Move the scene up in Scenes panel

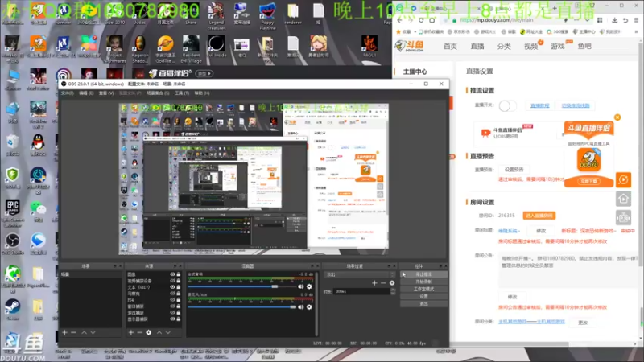(84, 332)
